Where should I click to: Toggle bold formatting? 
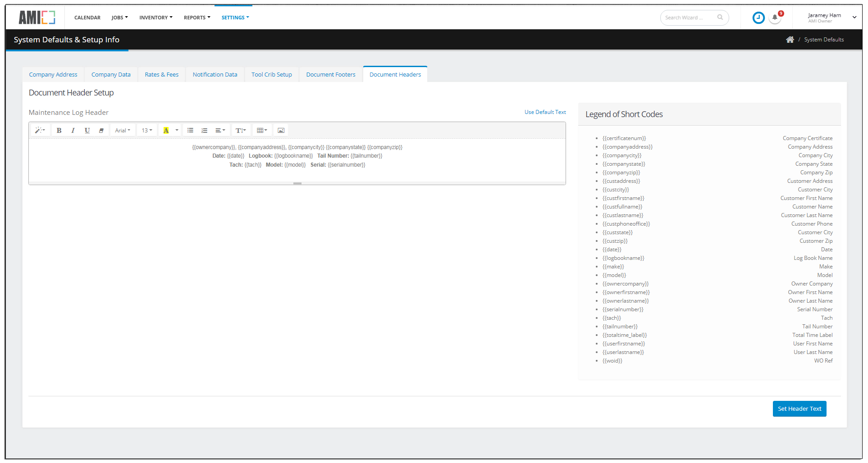(59, 131)
